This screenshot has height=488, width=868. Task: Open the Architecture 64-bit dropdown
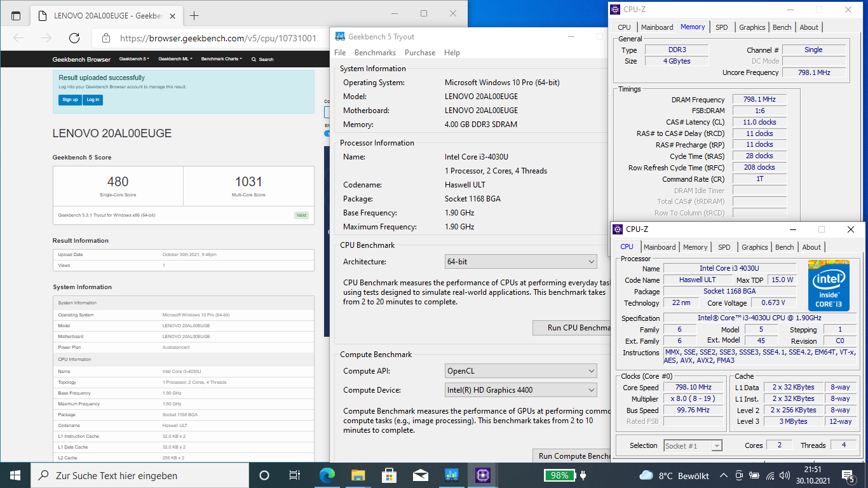point(520,262)
